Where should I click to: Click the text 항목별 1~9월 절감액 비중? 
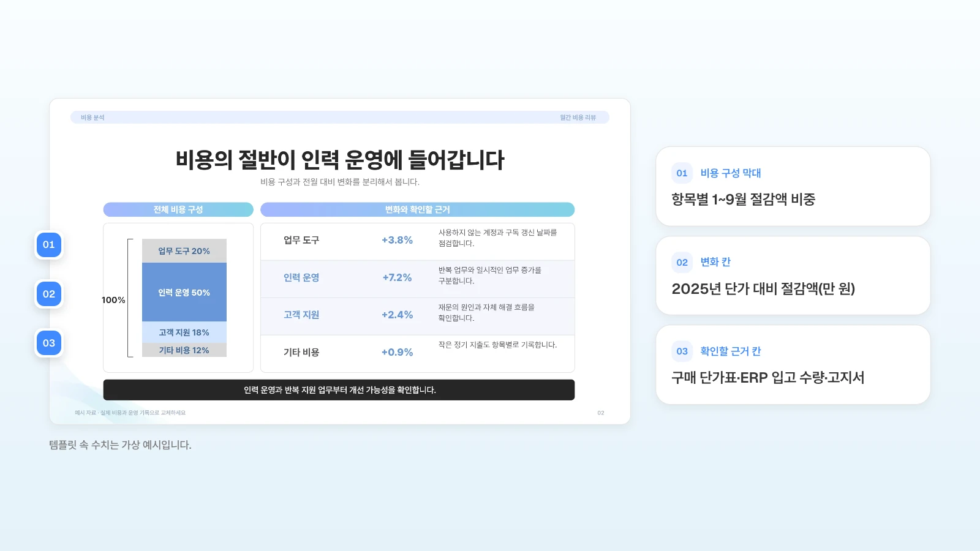pos(744,199)
